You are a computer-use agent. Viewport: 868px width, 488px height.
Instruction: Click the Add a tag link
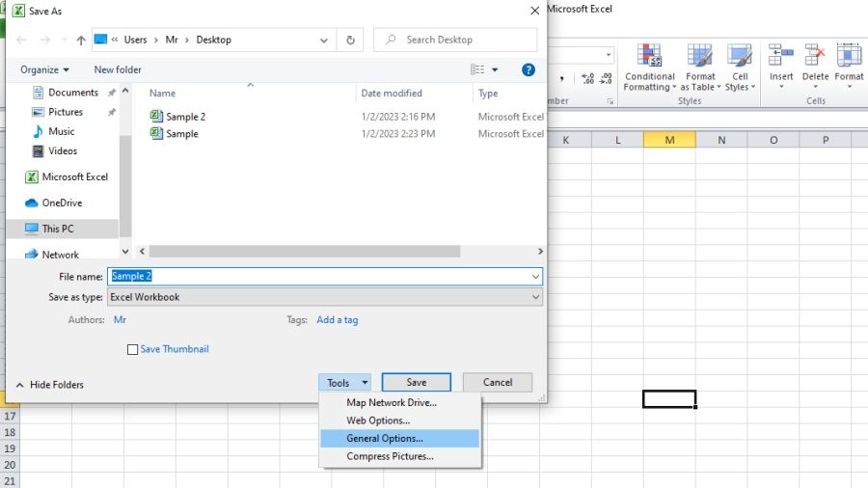[337, 319]
